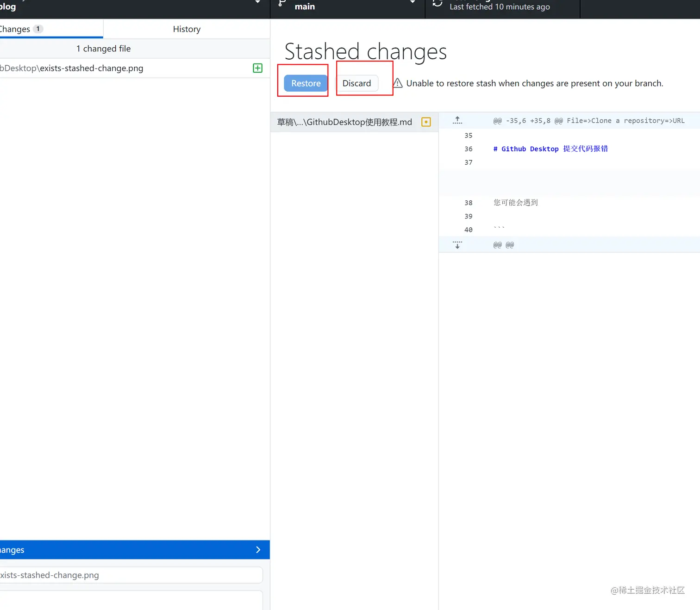The width and height of the screenshot is (700, 610).
Task: Open the repository dropdown arrow
Action: point(258,3)
